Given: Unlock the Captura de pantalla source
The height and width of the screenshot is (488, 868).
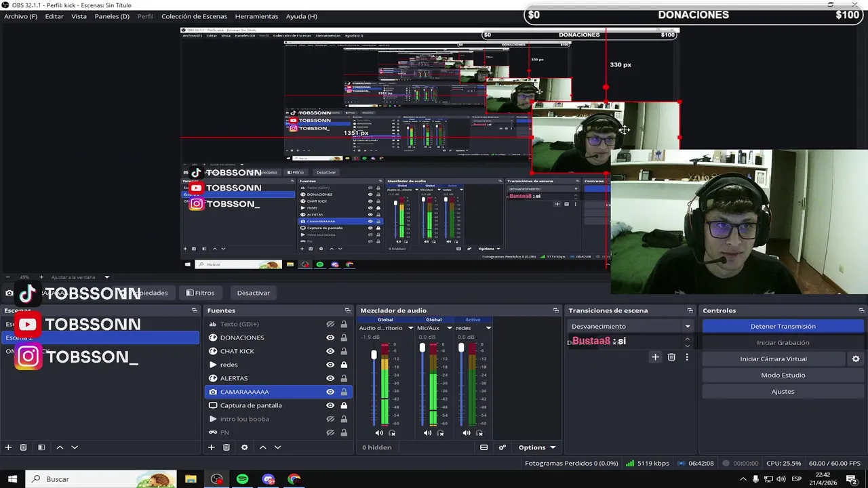Looking at the screenshot, I should [344, 405].
